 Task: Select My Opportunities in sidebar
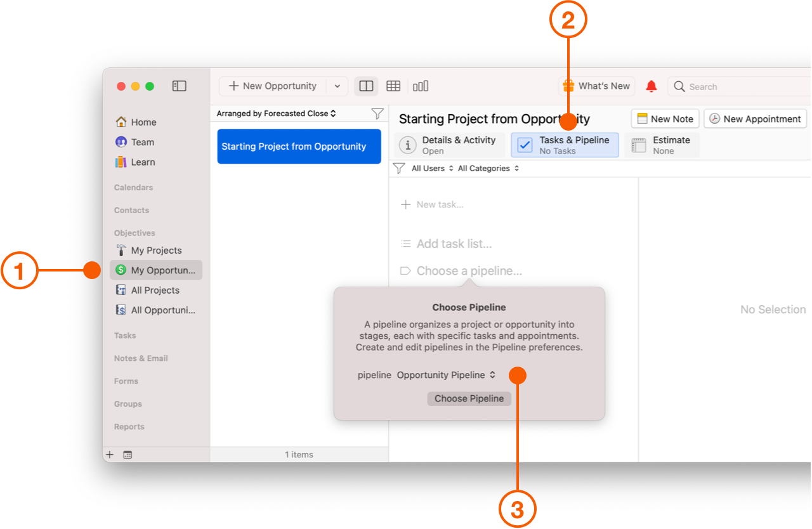156,270
